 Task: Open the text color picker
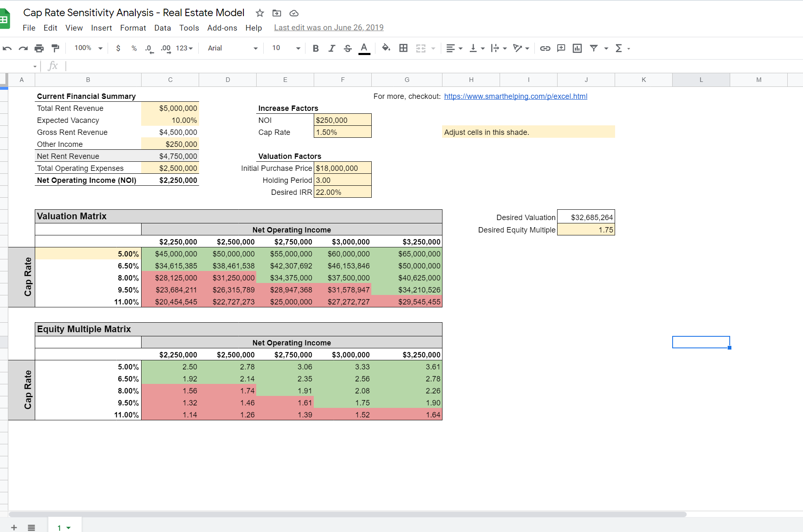pos(364,48)
